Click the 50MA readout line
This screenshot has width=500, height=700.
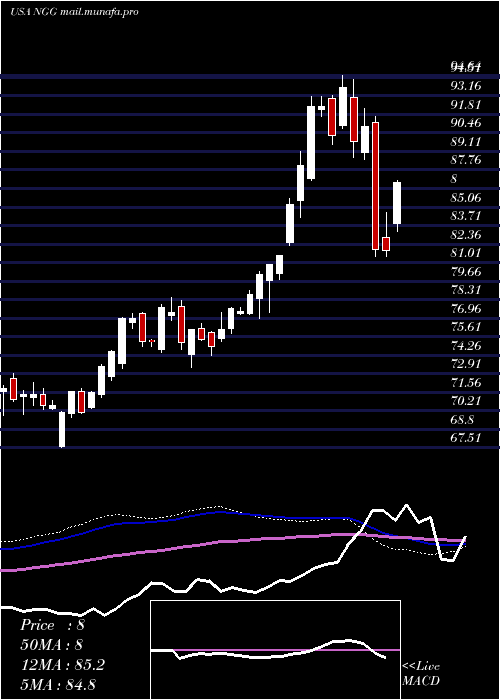point(52,645)
